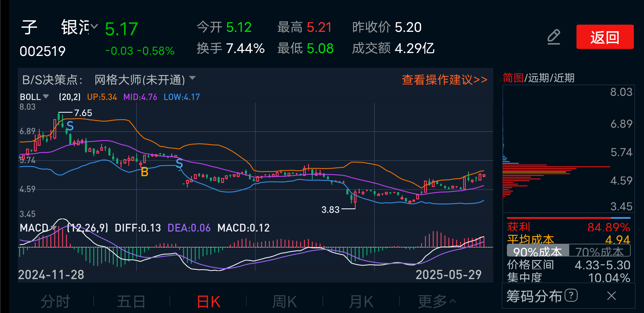The image size is (644, 313).
Task: Click the orange B buy marker
Action: click(144, 172)
